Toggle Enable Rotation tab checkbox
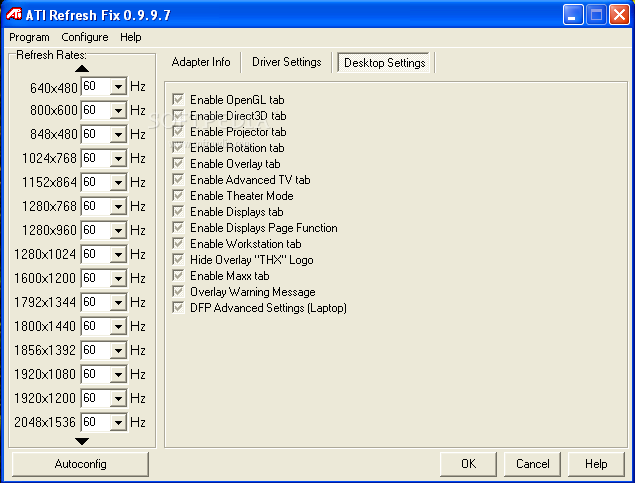Viewport: 635px width, 483px height. [178, 147]
